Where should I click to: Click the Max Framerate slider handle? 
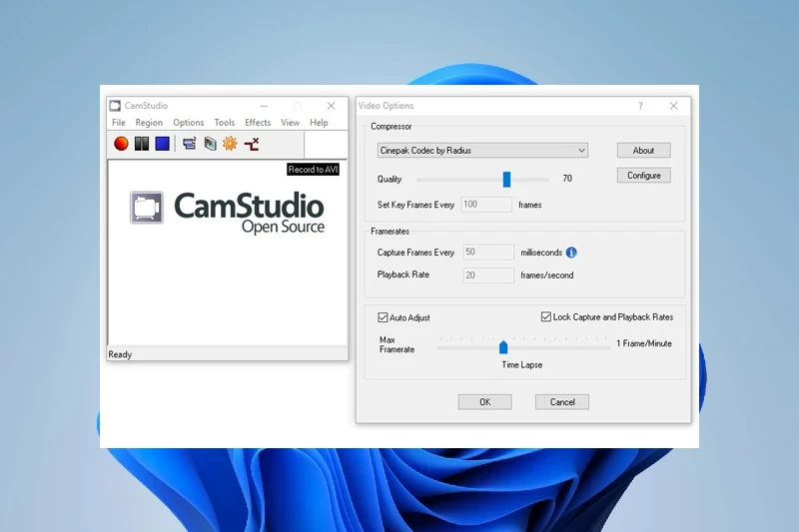[503, 347]
